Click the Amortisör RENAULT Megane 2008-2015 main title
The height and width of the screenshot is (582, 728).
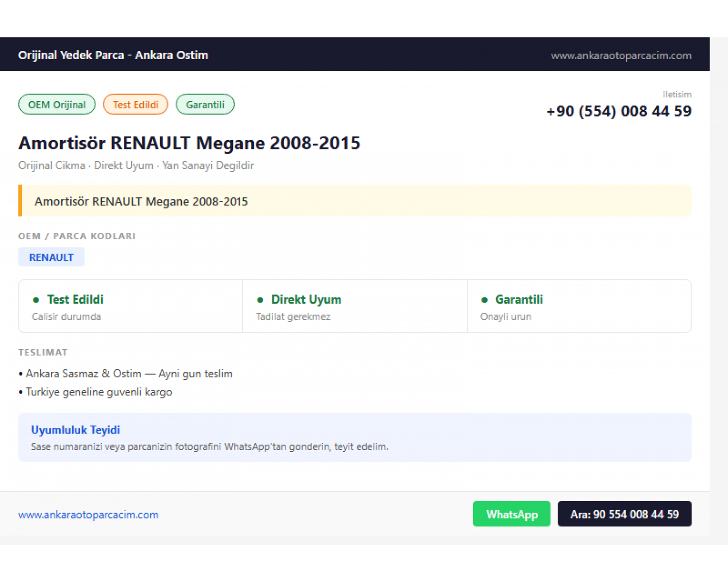click(x=189, y=143)
